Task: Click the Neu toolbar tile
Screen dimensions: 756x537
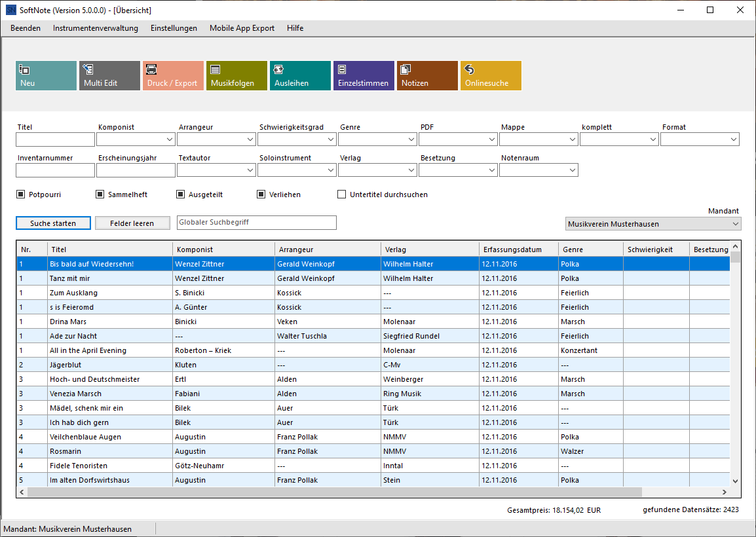Action: tap(46, 76)
